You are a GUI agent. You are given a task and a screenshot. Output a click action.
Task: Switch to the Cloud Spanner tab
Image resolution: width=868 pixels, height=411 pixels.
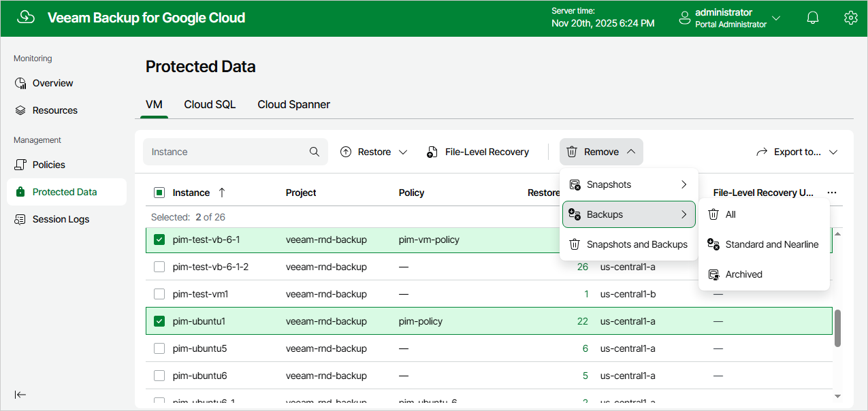294,105
